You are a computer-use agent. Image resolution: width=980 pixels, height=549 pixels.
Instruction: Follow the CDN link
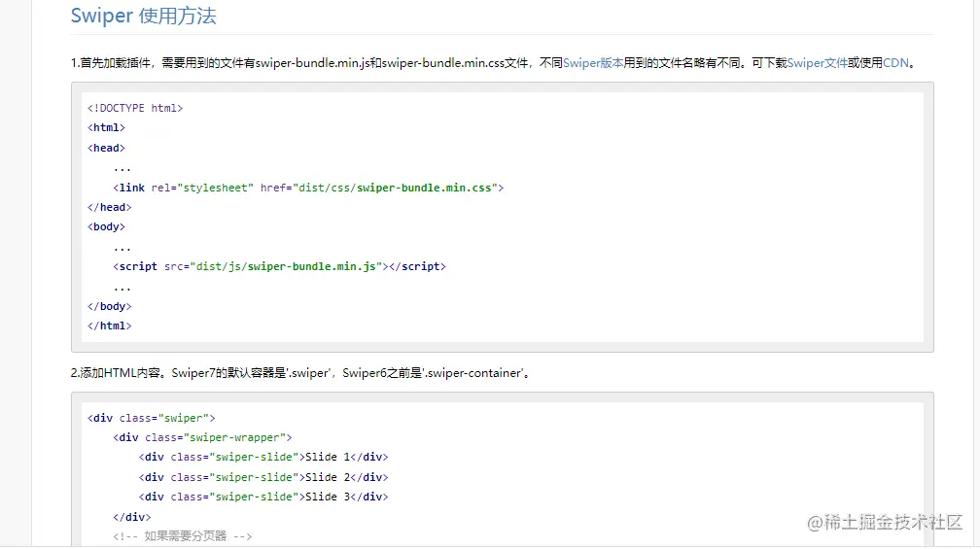(895, 63)
